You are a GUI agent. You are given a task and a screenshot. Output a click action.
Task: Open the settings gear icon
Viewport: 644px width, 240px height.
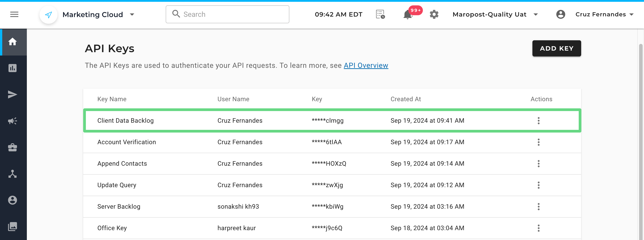coord(434,15)
